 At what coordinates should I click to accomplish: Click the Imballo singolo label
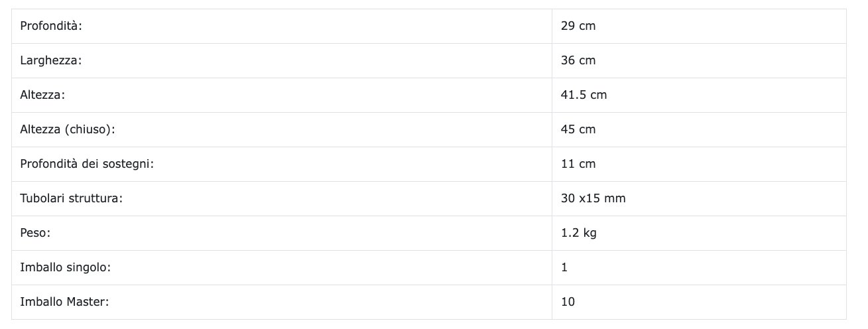pos(65,267)
